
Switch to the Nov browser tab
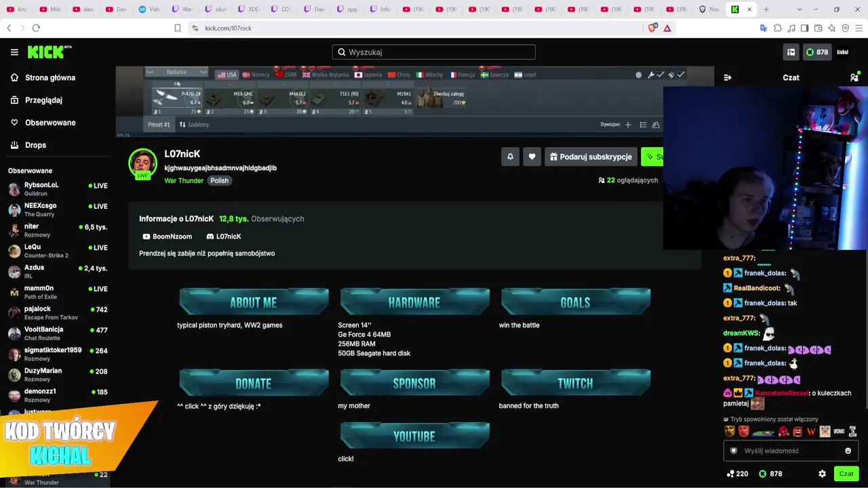[x=709, y=9]
